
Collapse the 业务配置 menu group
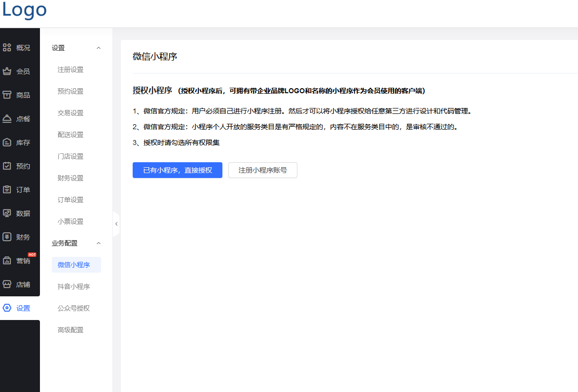point(98,243)
